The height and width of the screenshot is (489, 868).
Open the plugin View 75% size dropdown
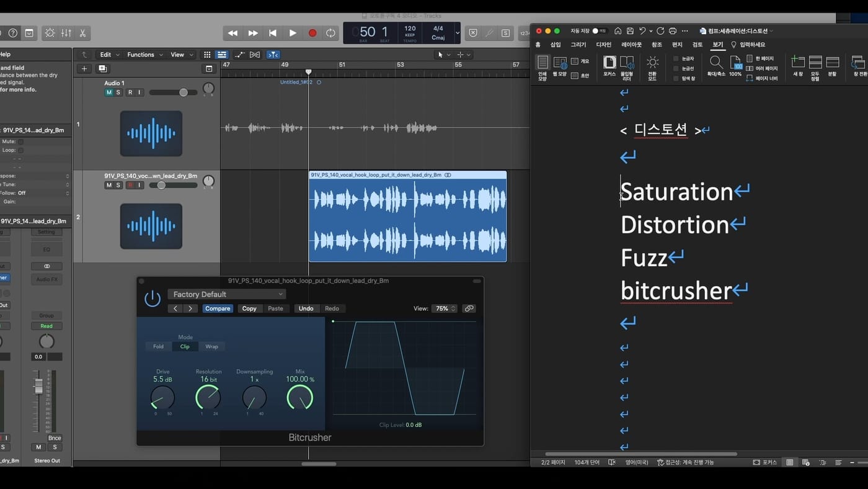pos(445,308)
